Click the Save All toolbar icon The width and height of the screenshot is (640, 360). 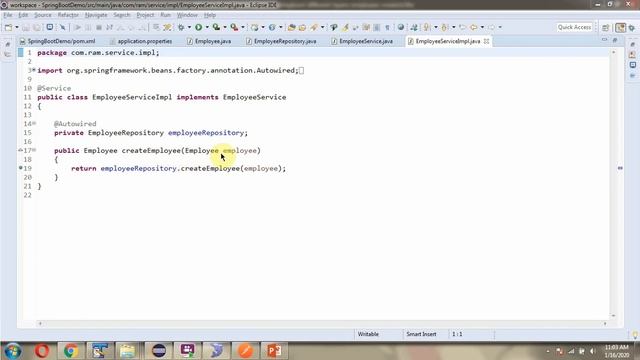coord(37,27)
